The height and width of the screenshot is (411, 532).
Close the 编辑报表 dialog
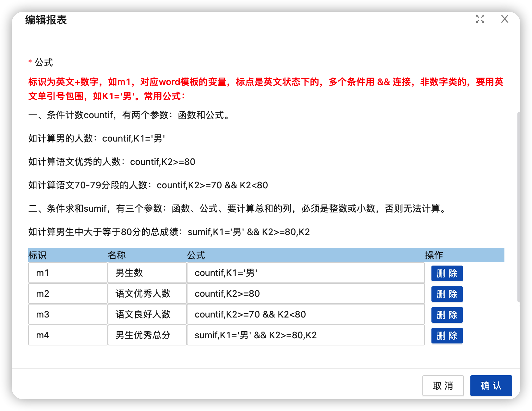pos(504,19)
